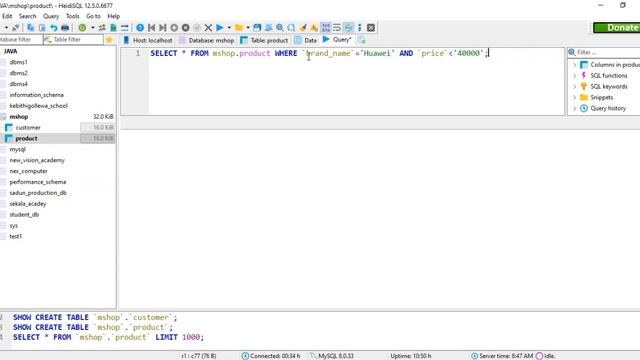Select the mshop database node
The height and width of the screenshot is (360, 640).
19,117
